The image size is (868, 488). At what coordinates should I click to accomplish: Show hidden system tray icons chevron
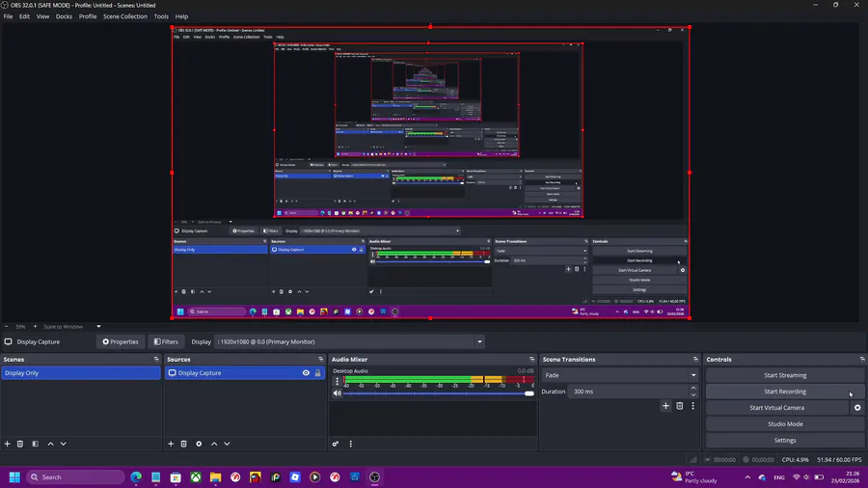pos(747,477)
